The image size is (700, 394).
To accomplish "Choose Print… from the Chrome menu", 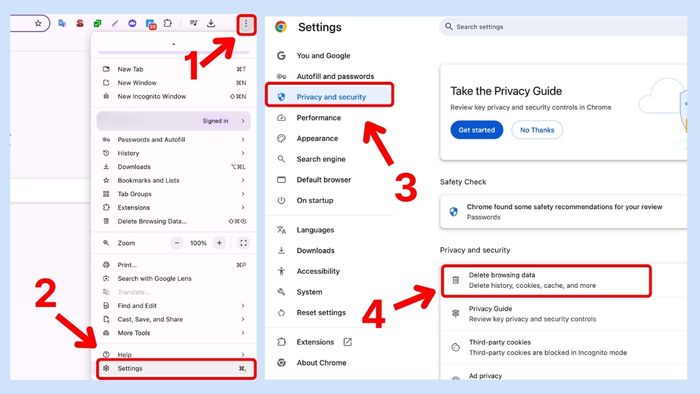I will pyautogui.click(x=174, y=265).
